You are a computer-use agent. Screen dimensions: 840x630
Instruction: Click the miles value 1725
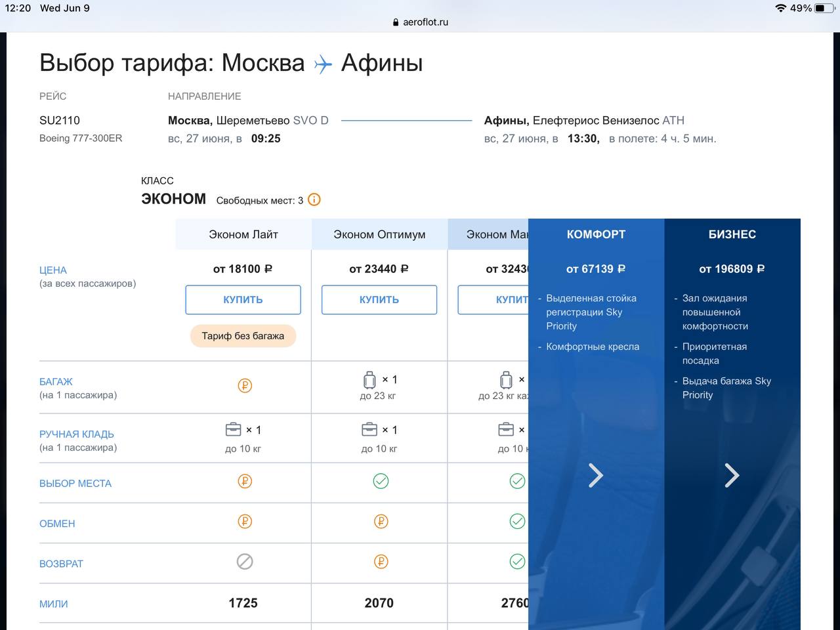(243, 603)
